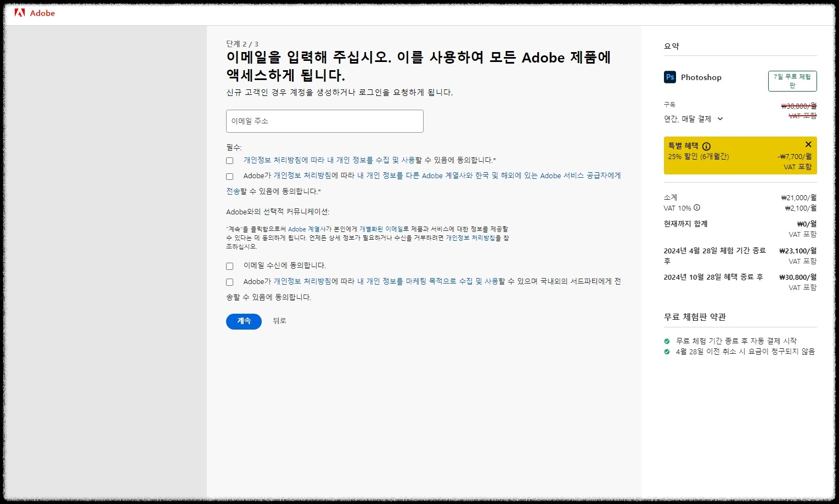Screen dimensions: 839x504
Task: Click the ₩2,100/월 VAT amount
Action: 801,208
